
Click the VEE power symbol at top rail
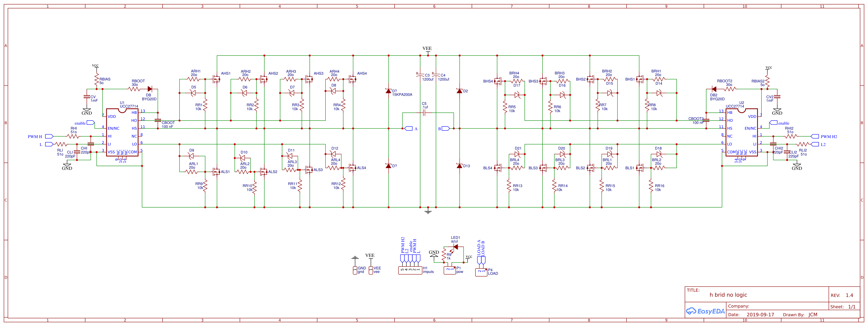(x=428, y=52)
